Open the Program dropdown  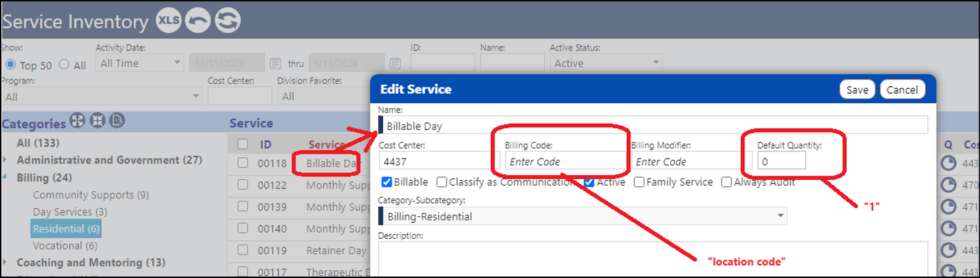click(x=102, y=96)
